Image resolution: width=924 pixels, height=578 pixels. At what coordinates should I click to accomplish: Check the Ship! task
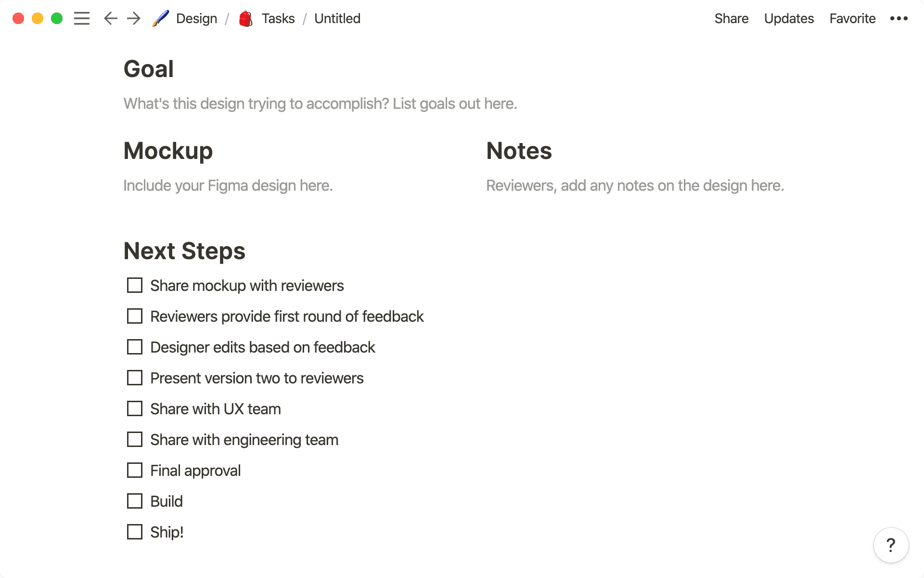pos(134,532)
